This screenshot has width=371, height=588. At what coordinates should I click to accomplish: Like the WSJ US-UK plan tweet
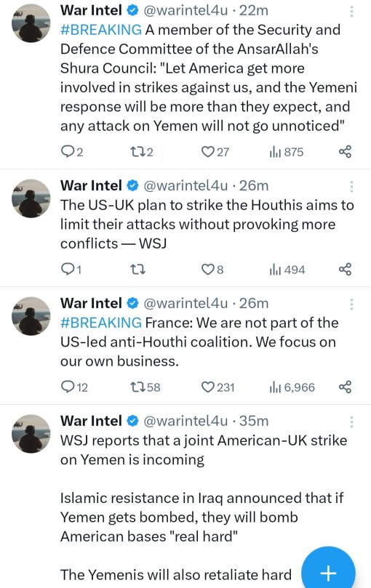212,269
